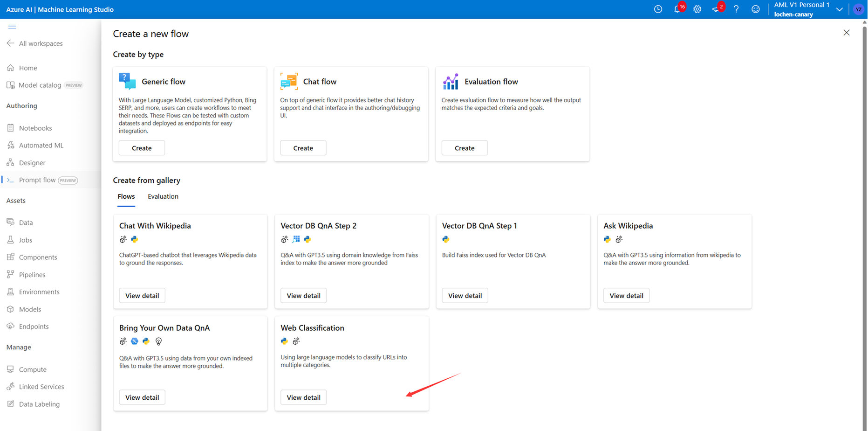Open the recent history clock icon

(x=658, y=9)
